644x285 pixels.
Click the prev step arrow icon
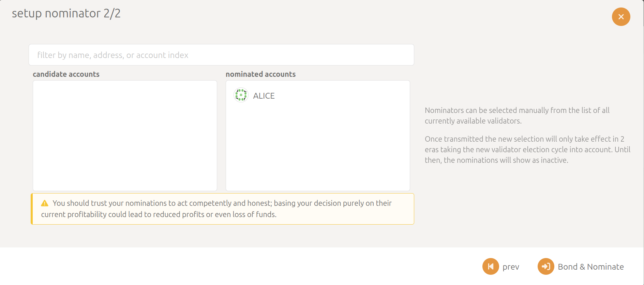point(491,266)
